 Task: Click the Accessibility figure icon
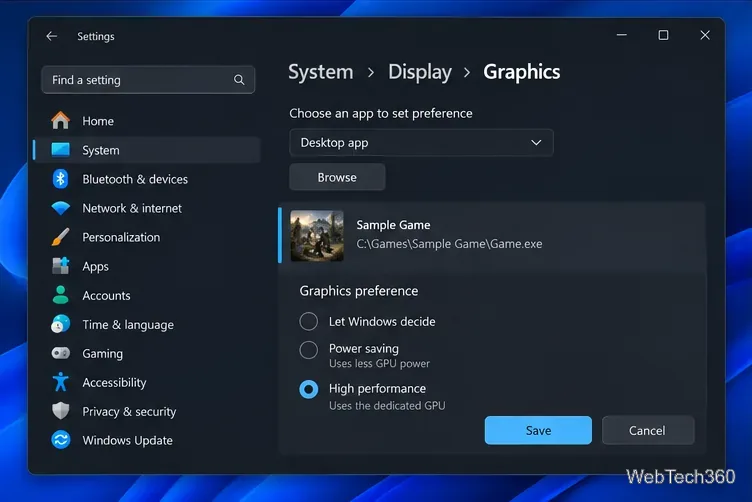tap(60, 382)
